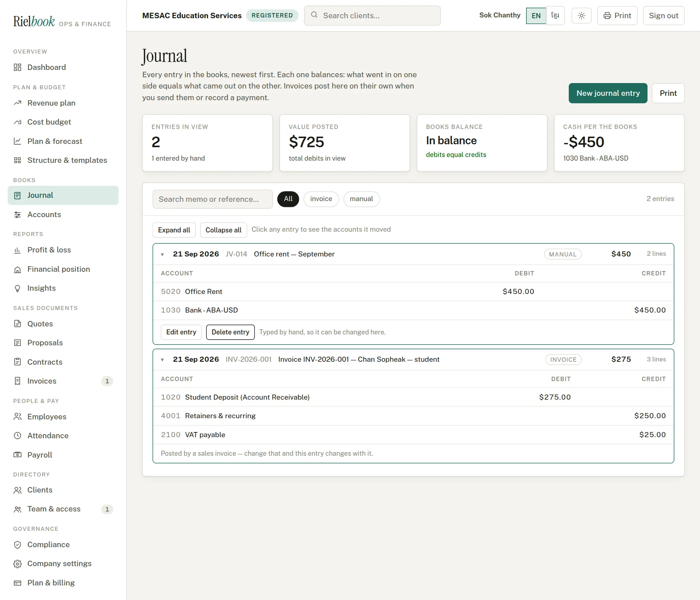The image size is (700, 600).
Task: Click the Cash per the books card
Action: tap(619, 143)
